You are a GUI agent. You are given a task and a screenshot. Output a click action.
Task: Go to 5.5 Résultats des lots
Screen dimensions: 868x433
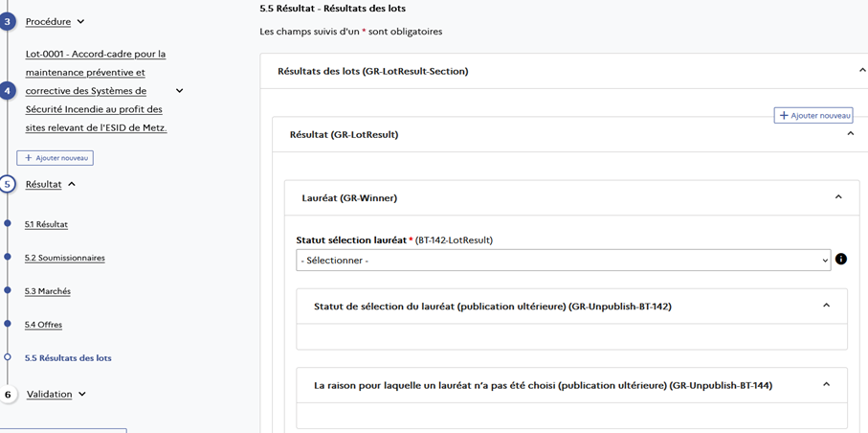click(x=68, y=358)
